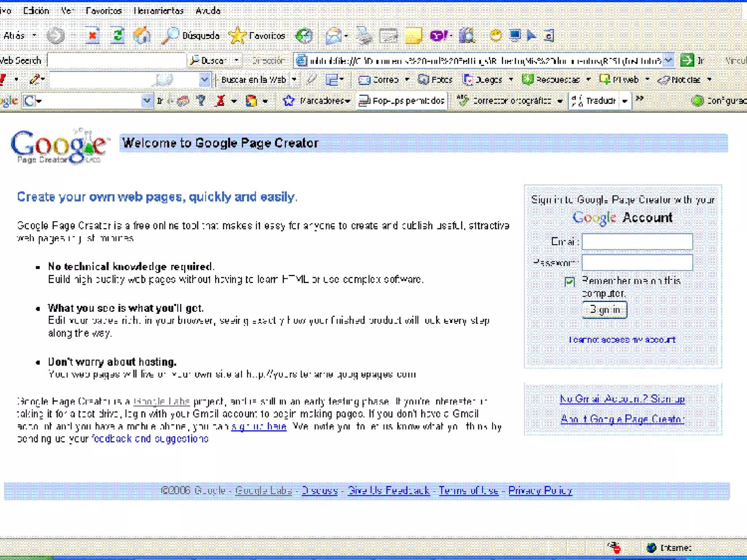Viewport: 747px width, 560px height.
Task: Focus the Email input field
Action: (x=637, y=242)
